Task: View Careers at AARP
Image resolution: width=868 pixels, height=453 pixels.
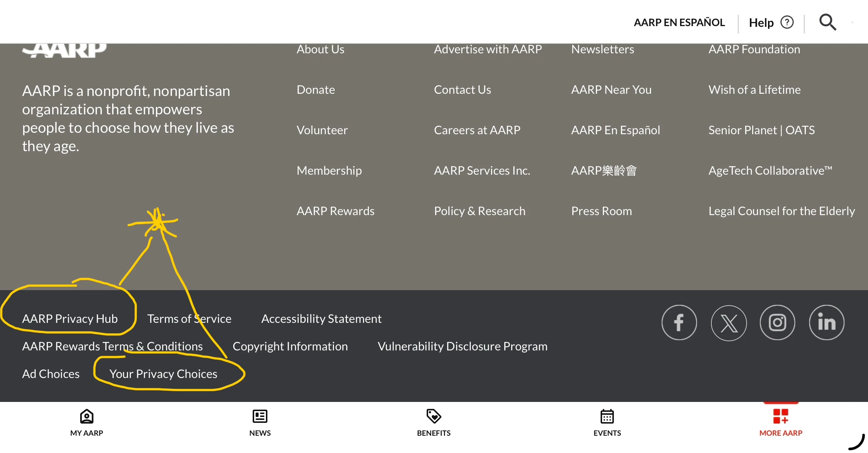Action: pos(477,130)
